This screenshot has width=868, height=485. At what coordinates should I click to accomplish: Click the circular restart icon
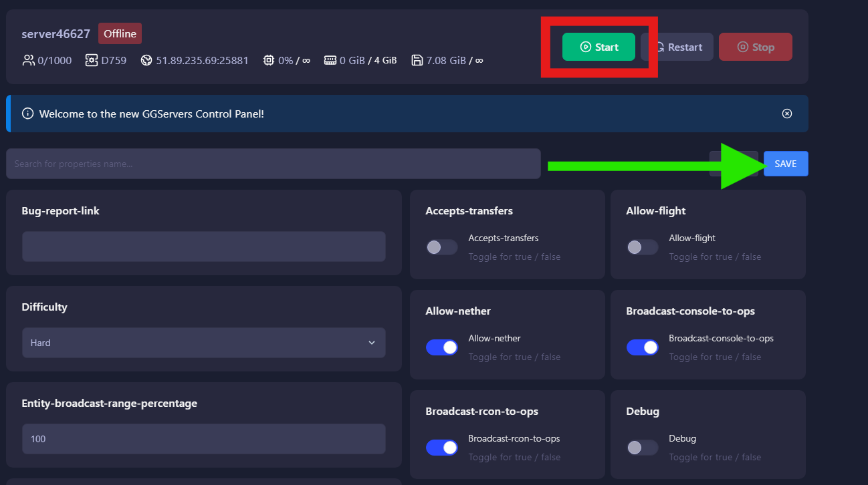(x=660, y=47)
